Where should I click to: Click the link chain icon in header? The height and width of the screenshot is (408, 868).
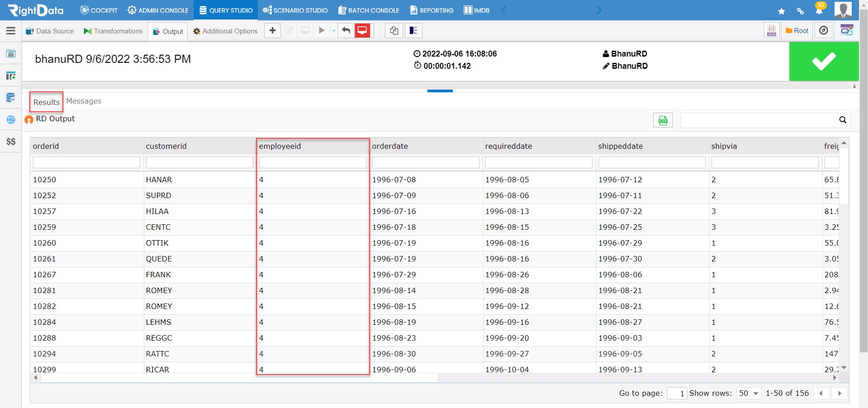coord(800,11)
